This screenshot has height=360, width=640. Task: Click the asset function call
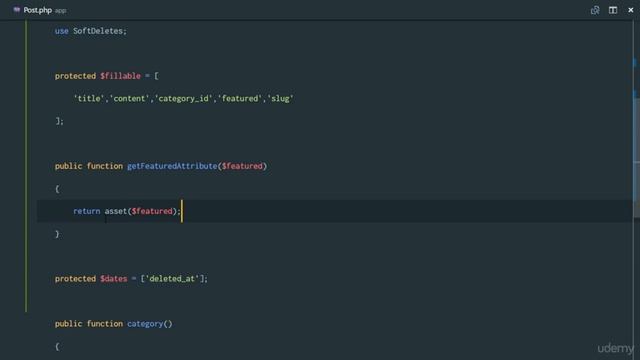point(116,211)
